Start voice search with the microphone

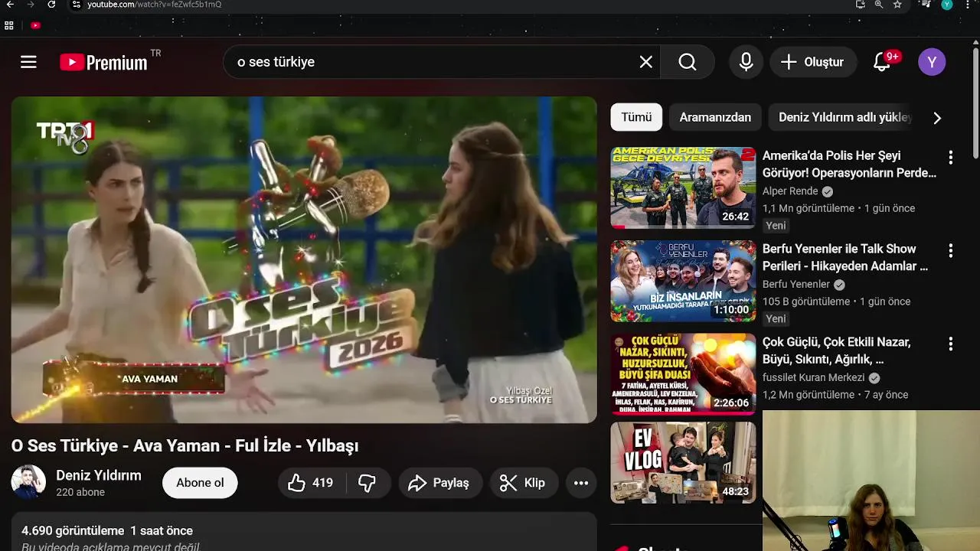[x=746, y=62]
